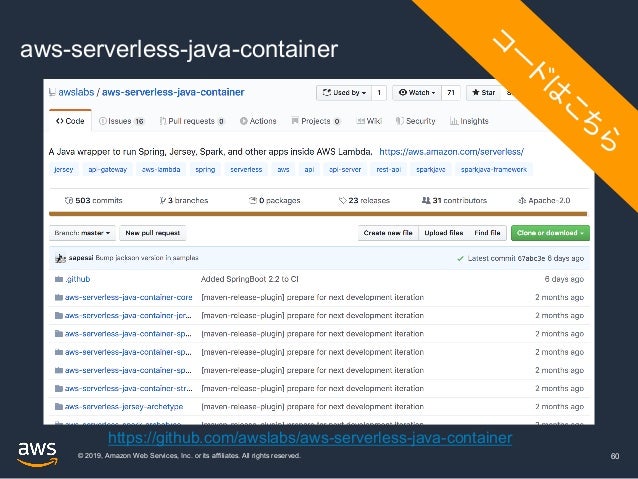The width and height of the screenshot is (638, 479).
Task: Select the api-server topic tag
Action: coord(345,169)
